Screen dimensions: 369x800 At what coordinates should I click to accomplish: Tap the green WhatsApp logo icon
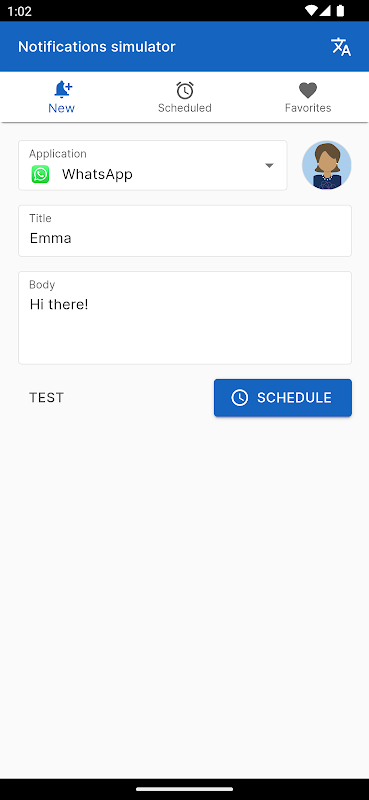click(x=40, y=174)
